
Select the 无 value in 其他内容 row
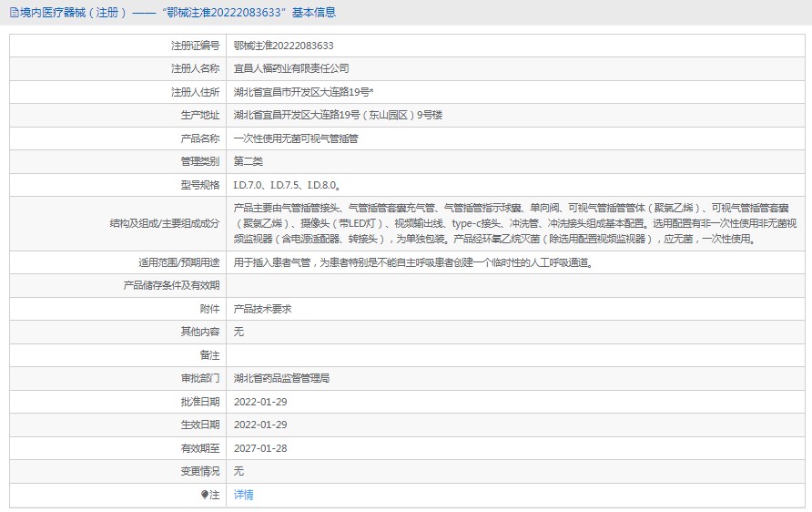(239, 332)
